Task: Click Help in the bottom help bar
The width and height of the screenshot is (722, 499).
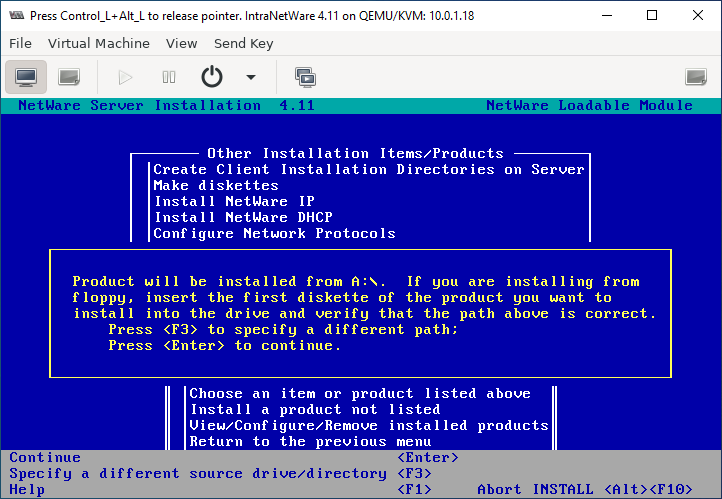Action: (27, 489)
